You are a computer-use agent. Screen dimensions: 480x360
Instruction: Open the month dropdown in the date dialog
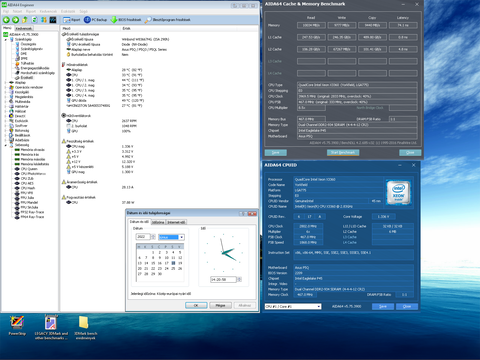(182, 237)
